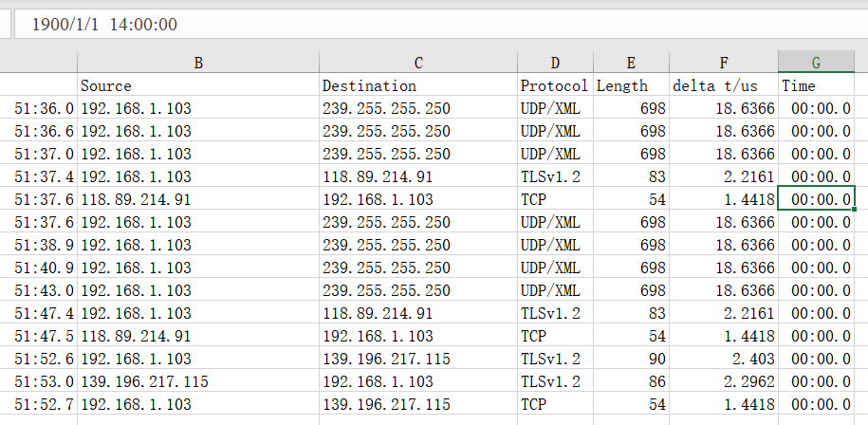
Task: Select column C header
Action: pos(418,63)
